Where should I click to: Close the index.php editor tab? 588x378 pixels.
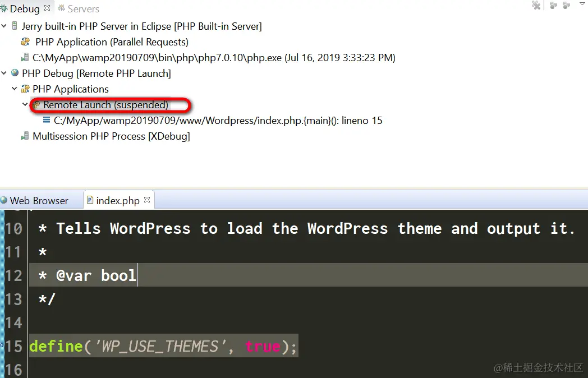tap(147, 200)
